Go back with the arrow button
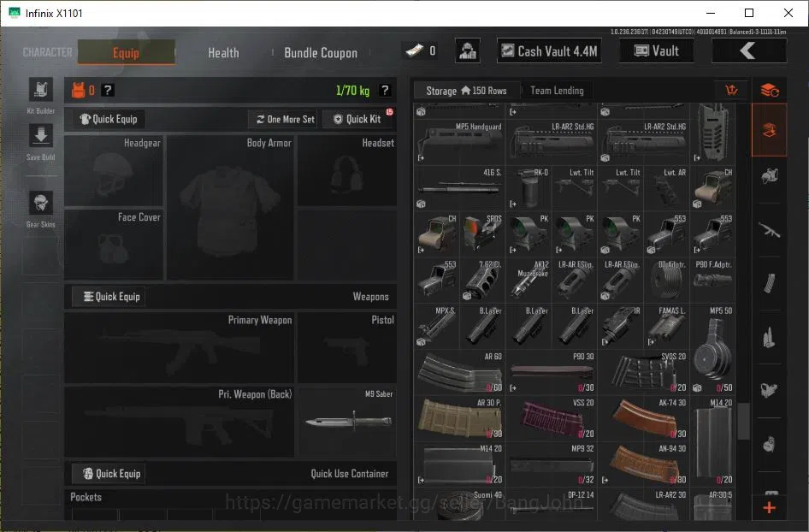Image resolution: width=809 pixels, height=532 pixels. coord(748,50)
